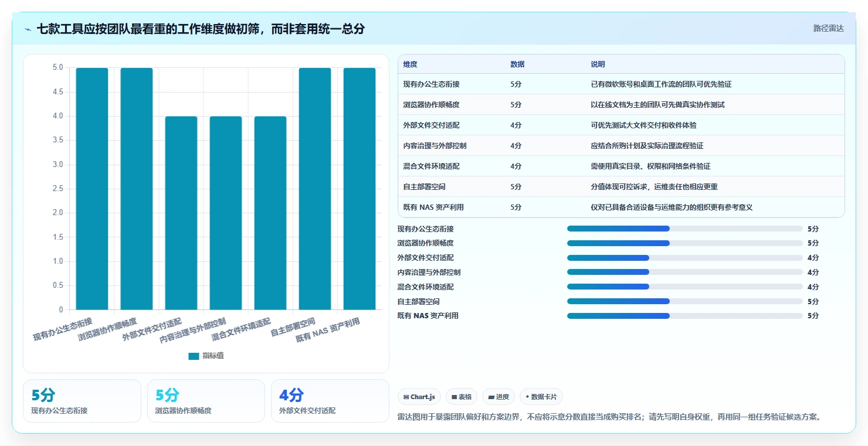Screen dimensions: 868x446
Task: Click the 路径雷达 label in the header
Action: coord(829,28)
